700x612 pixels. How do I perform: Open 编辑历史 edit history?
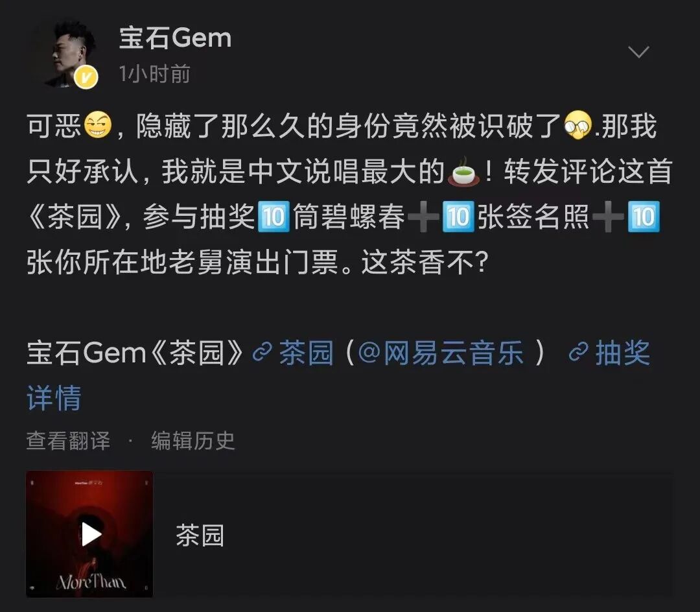pyautogui.click(x=193, y=441)
